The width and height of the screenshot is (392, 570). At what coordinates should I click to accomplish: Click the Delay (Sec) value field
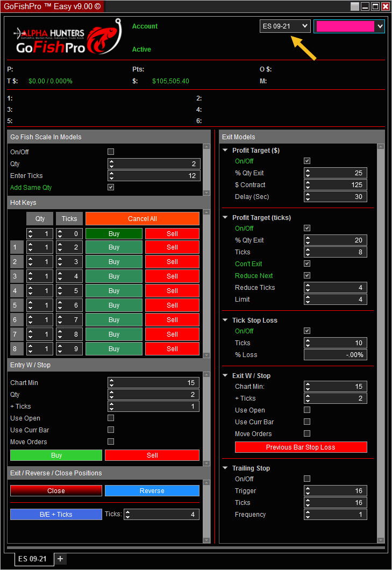click(336, 197)
